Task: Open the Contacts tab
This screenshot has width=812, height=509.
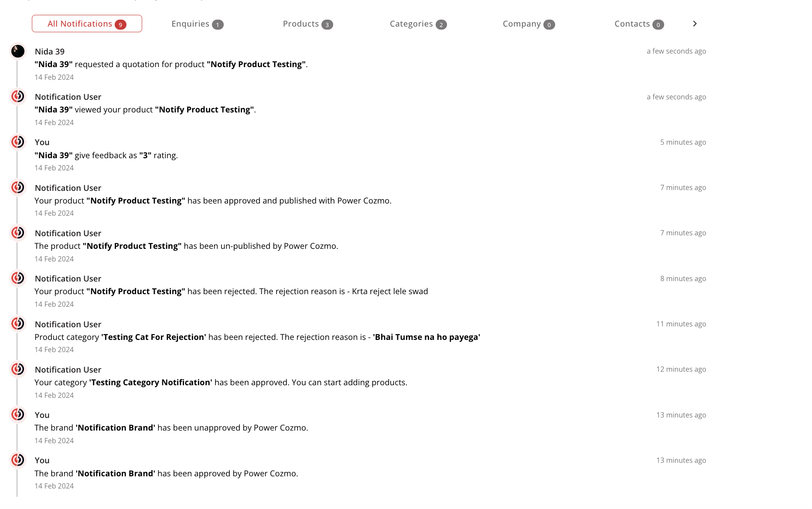Action: [638, 24]
